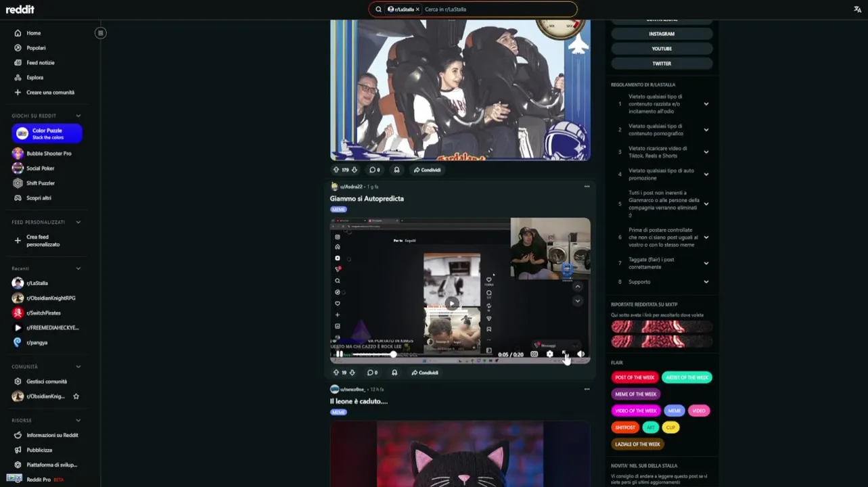
Task: Open the Bubble Shooter Pro game icon
Action: click(x=18, y=154)
